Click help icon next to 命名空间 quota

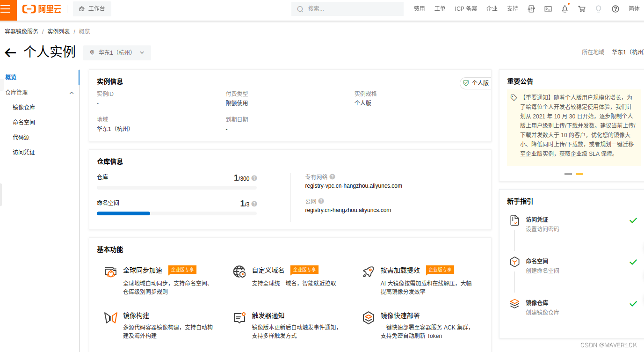coord(254,204)
